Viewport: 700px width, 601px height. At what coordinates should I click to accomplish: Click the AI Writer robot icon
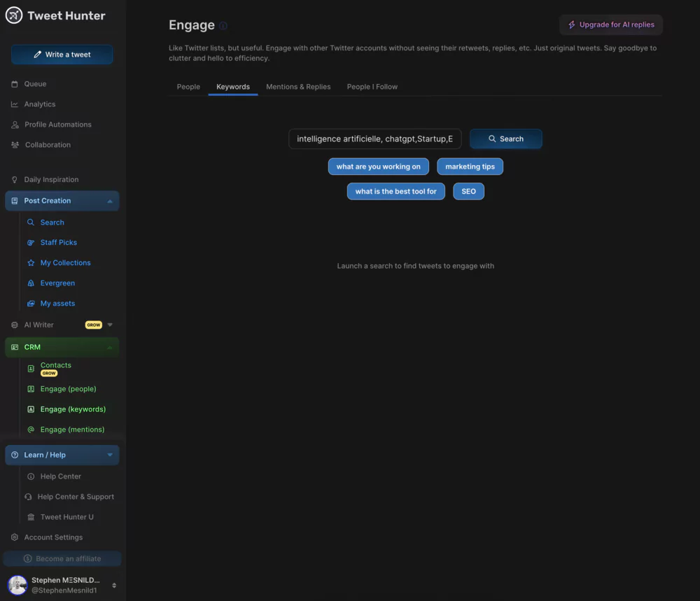(x=15, y=325)
